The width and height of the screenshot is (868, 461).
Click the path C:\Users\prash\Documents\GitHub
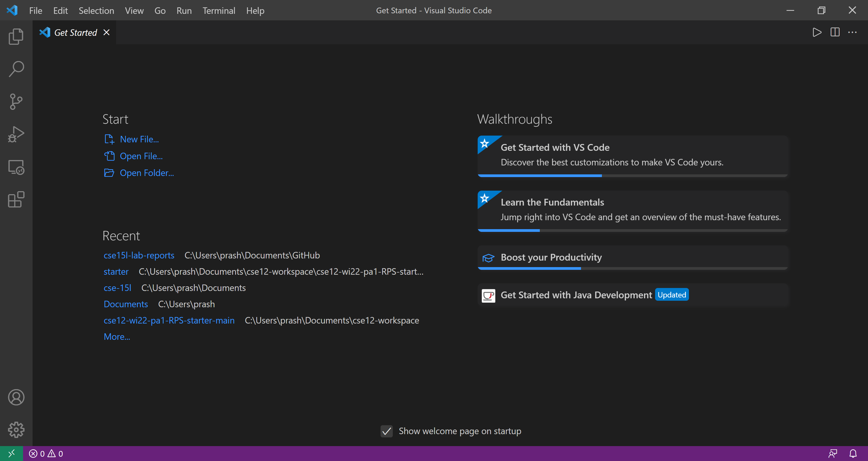[252, 255]
